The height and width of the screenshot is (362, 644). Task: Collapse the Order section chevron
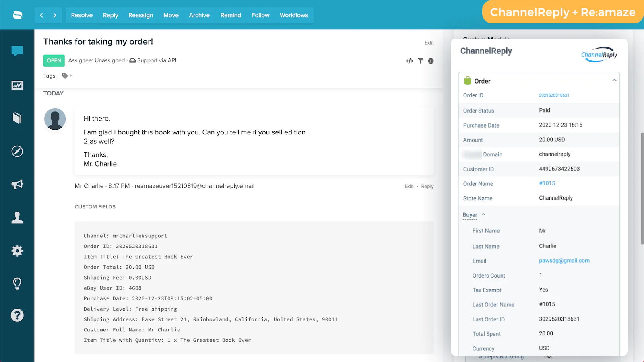(x=614, y=80)
